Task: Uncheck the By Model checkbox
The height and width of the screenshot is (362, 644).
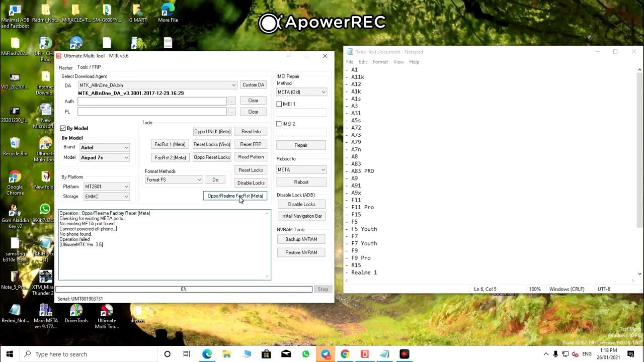Action: [x=63, y=128]
